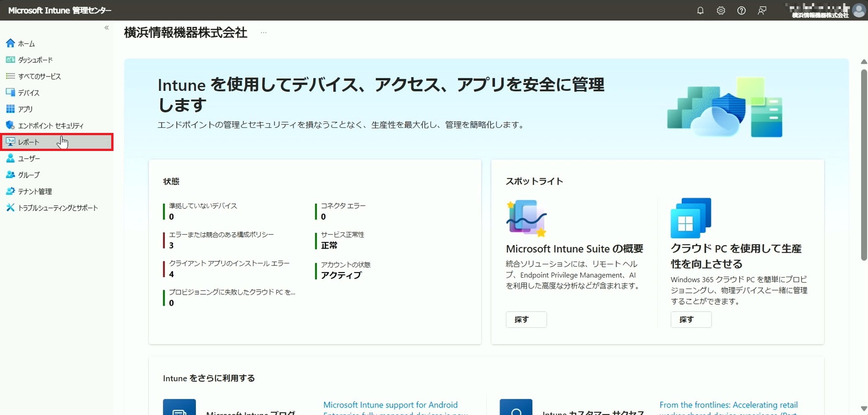Image resolution: width=868 pixels, height=415 pixels.
Task: Click the All services list icon
Action: pos(10,76)
